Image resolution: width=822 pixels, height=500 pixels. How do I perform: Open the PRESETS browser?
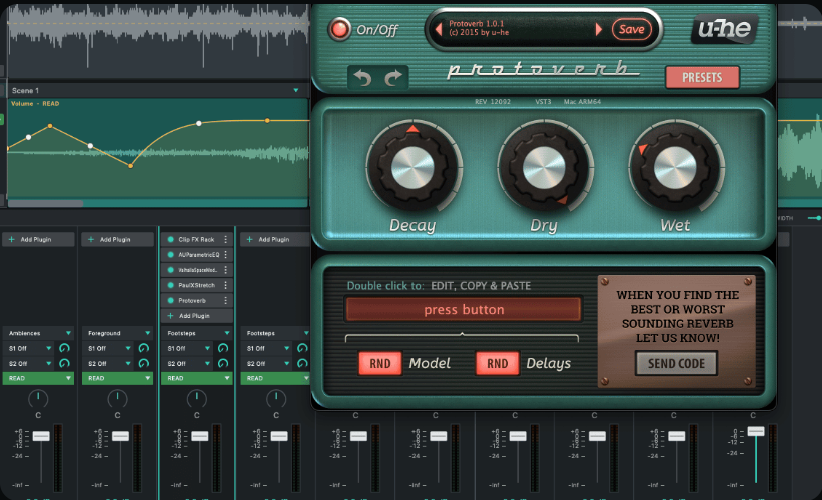702,78
